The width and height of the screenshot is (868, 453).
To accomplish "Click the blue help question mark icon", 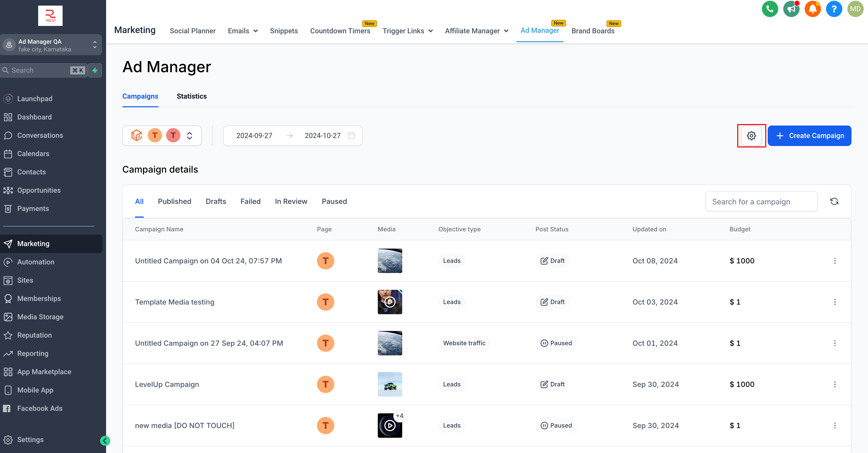I will (834, 9).
